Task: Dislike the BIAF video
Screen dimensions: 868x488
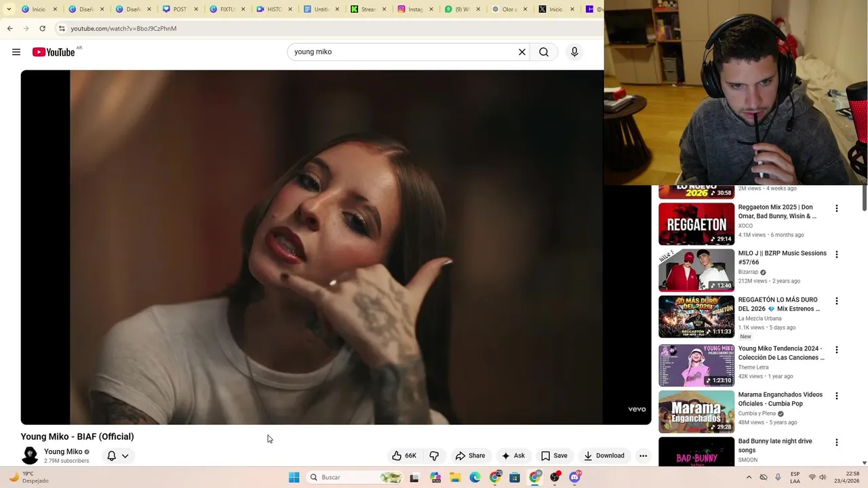Action: (x=435, y=455)
